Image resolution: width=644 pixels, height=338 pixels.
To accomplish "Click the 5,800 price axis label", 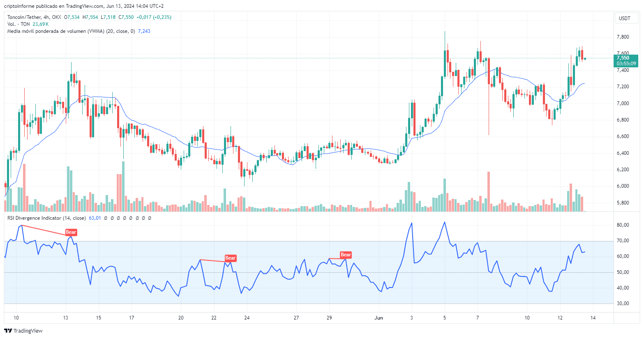I will click(x=623, y=203).
